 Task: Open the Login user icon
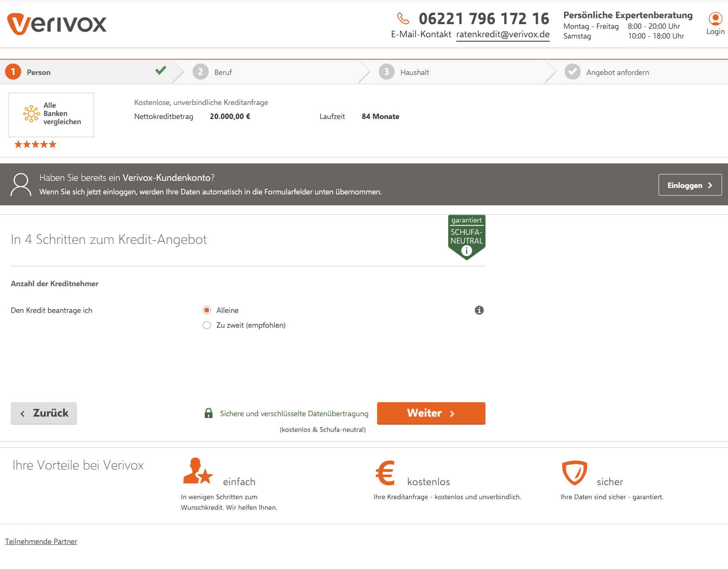[715, 19]
